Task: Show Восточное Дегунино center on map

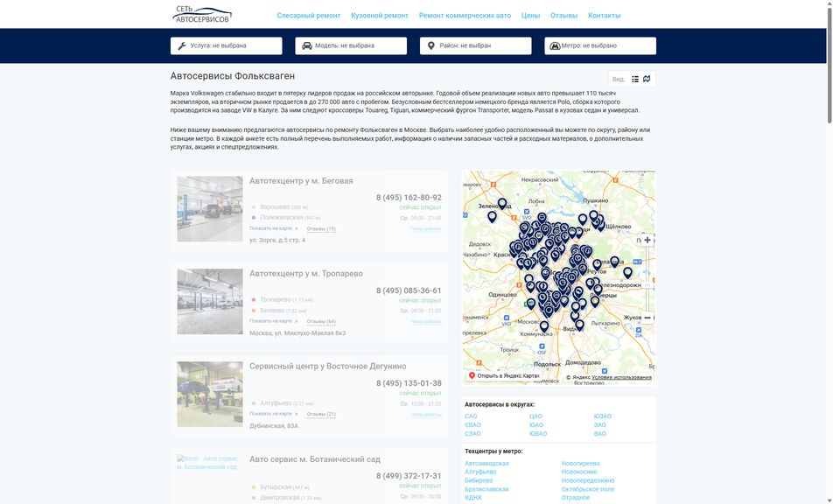Action: click(x=274, y=414)
